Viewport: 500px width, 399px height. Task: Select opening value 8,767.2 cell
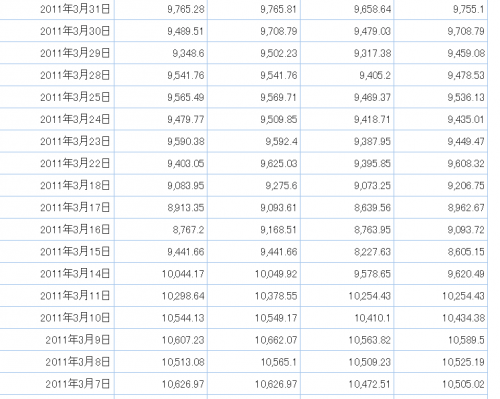pyautogui.click(x=161, y=229)
